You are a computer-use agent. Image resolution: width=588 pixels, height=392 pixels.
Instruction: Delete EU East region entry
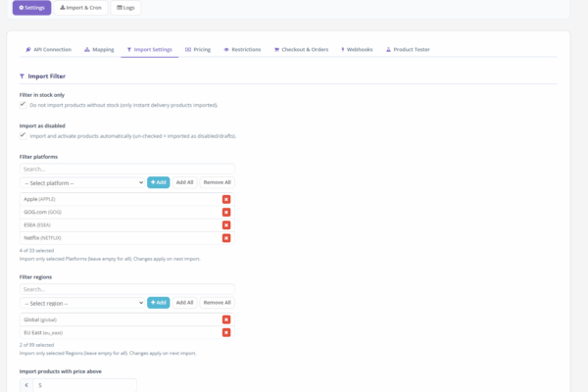coord(226,332)
